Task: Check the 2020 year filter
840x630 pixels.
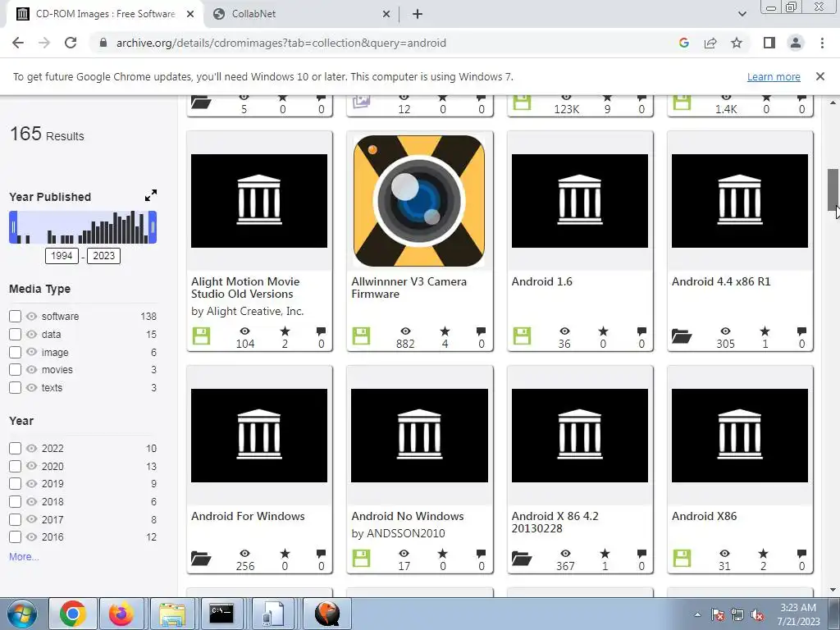Action: tap(15, 466)
